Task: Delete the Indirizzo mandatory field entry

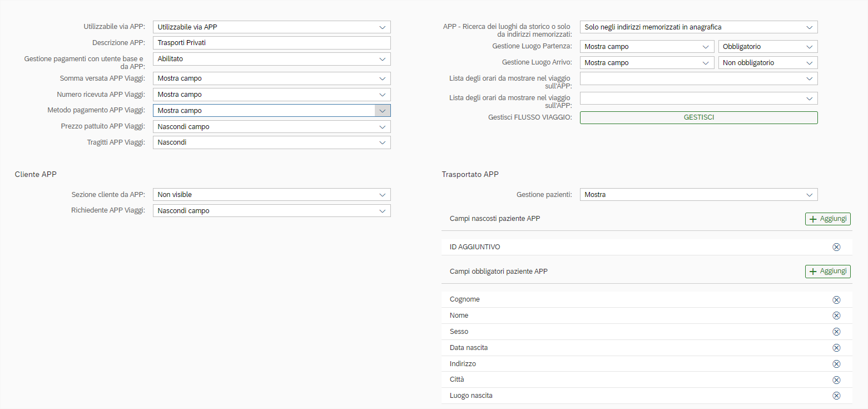Action: tap(836, 364)
